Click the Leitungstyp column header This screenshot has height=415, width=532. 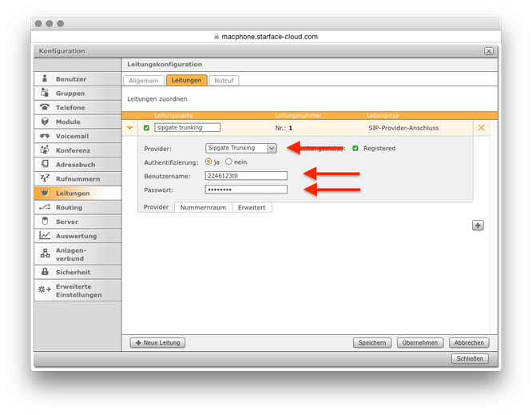click(383, 115)
